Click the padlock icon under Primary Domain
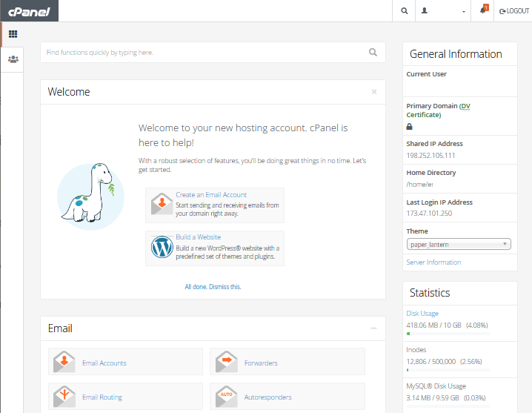Image resolution: width=532 pixels, height=413 pixels. click(410, 127)
